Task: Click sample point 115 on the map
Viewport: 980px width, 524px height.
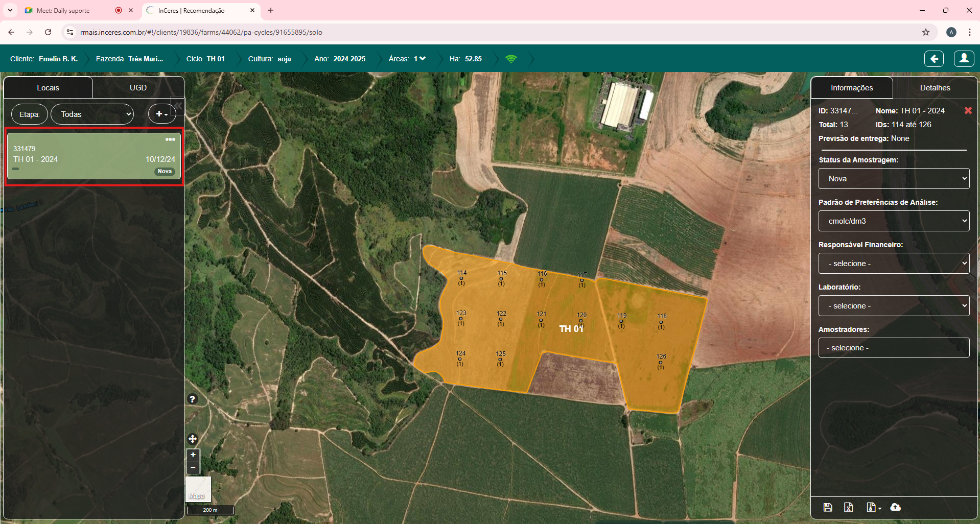Action: pos(502,278)
